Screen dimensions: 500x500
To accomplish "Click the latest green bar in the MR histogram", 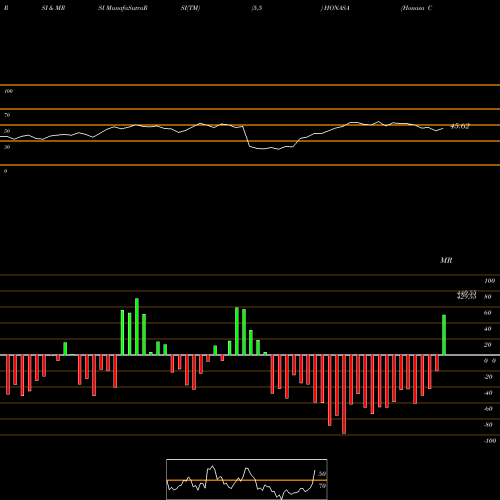I will coord(444,335).
